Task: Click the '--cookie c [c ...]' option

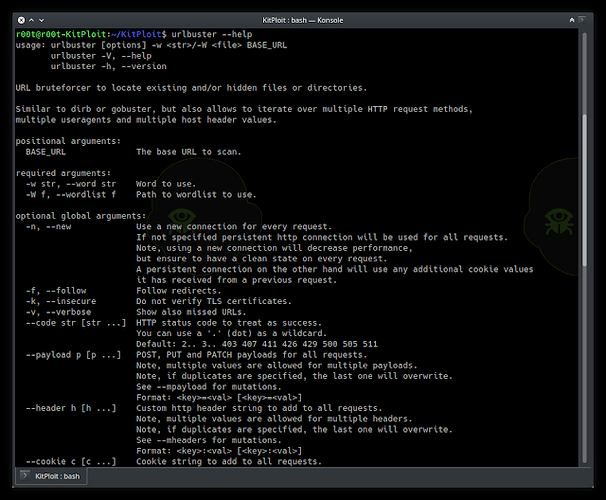Action: (x=71, y=461)
